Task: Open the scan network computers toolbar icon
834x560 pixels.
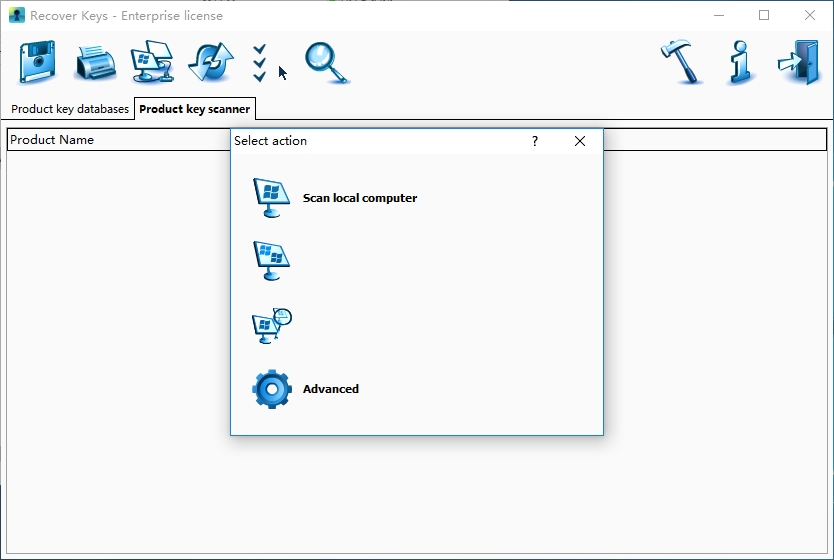Action: pyautogui.click(x=152, y=62)
